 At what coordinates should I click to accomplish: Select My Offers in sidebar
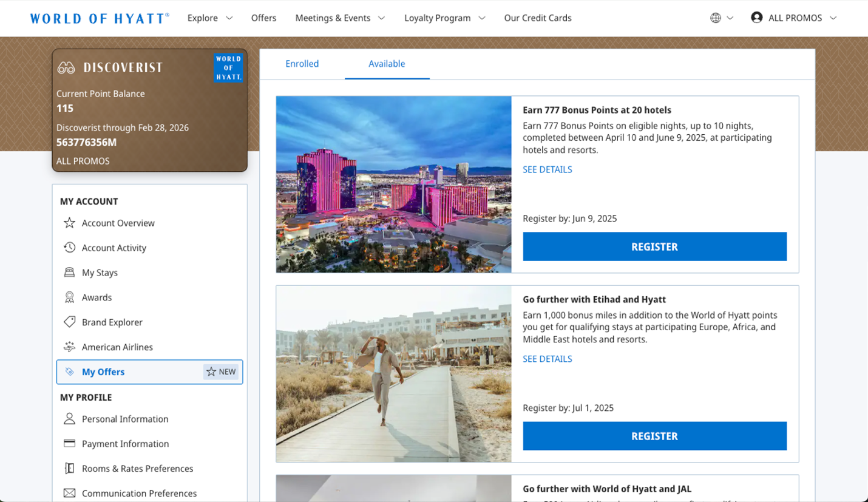pos(150,372)
